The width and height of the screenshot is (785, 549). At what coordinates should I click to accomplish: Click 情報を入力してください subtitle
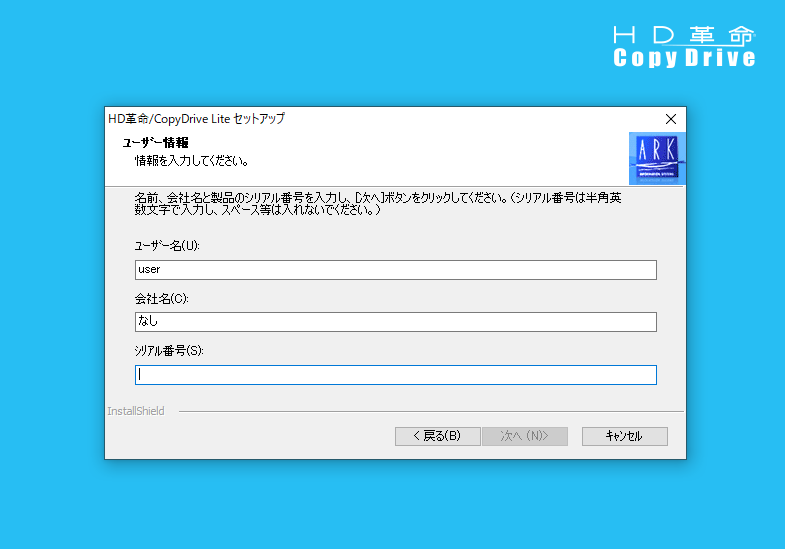(192, 161)
